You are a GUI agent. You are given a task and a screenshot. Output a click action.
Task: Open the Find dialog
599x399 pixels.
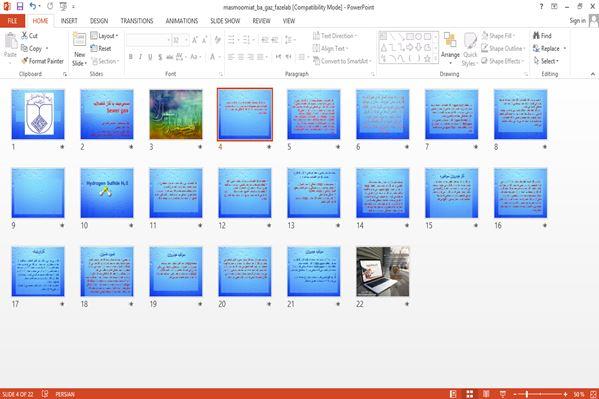click(x=542, y=36)
